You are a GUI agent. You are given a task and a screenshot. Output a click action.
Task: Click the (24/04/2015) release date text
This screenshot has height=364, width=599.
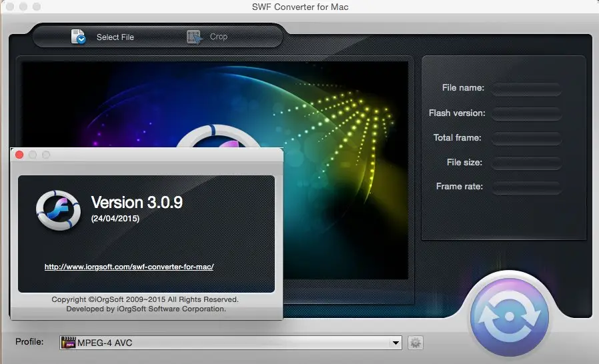(115, 219)
